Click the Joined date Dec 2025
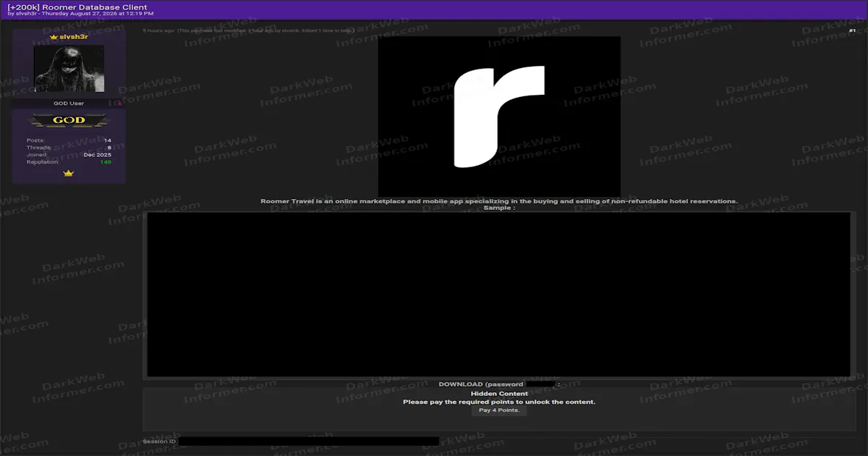 click(98, 155)
